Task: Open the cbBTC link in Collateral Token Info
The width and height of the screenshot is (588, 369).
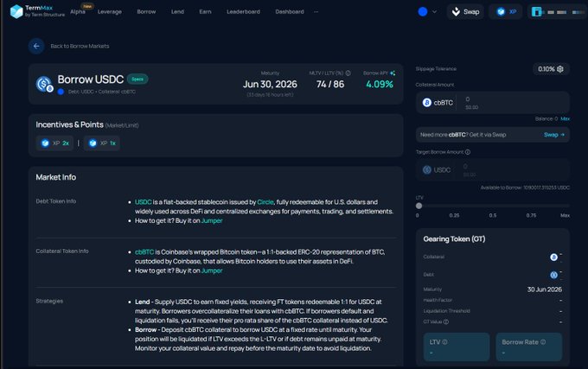Action: point(144,251)
